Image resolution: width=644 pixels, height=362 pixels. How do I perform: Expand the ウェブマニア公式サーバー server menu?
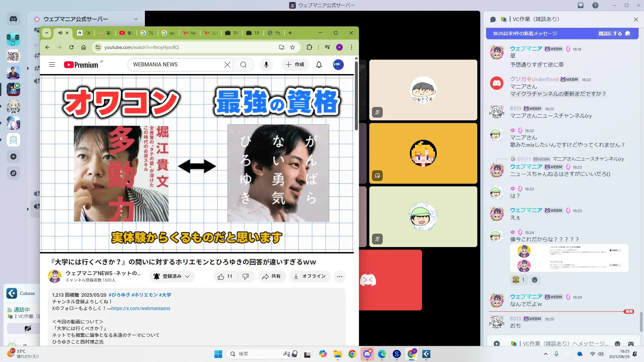tap(136, 19)
